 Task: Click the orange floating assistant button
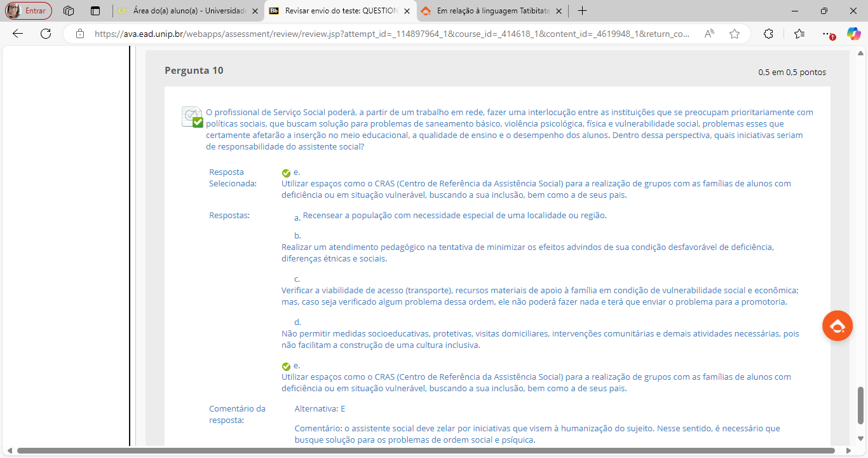coord(837,326)
